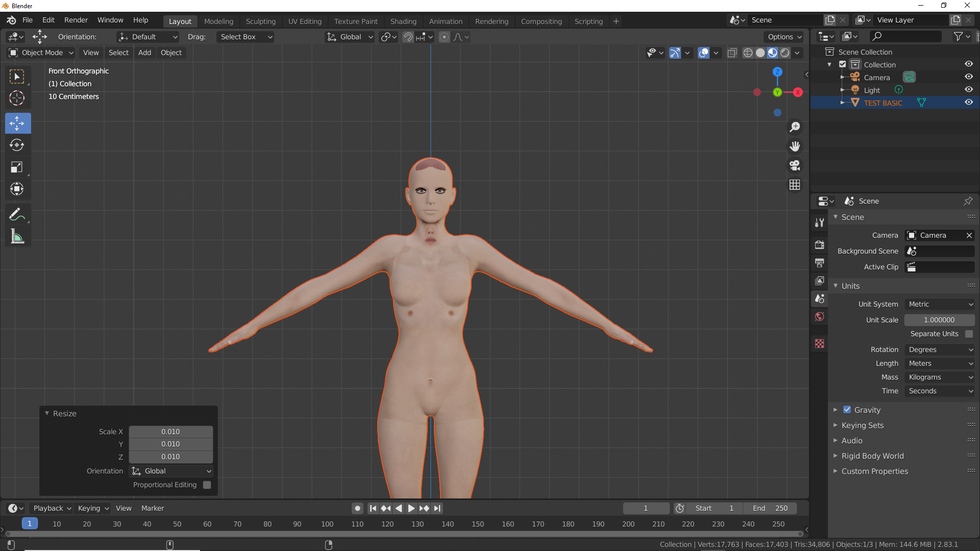Open the Drag Select Box dropdown
This screenshot has width=980, height=551.
[245, 37]
